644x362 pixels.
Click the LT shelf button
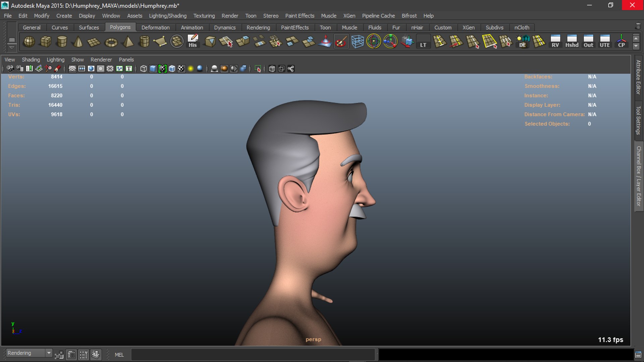click(423, 42)
